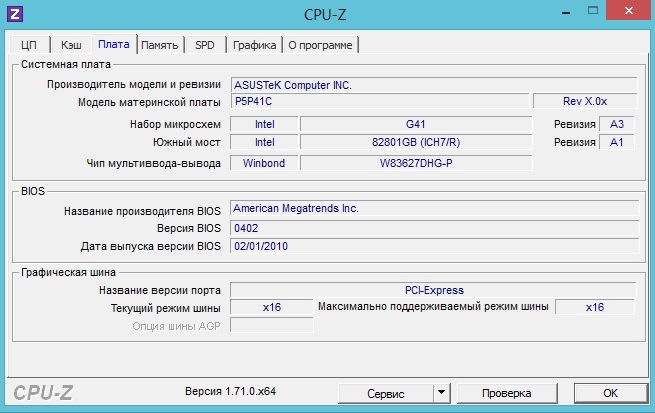Click the PCI-Express port version field
The height and width of the screenshot is (413, 655).
coord(434,290)
